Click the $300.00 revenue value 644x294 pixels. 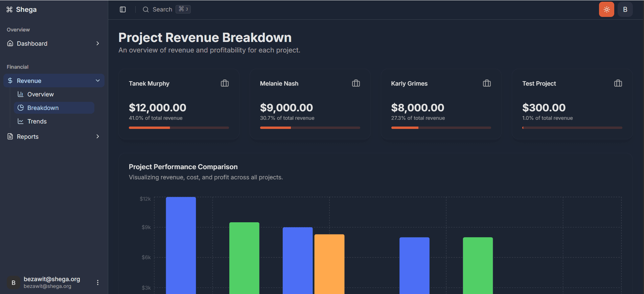coord(544,108)
